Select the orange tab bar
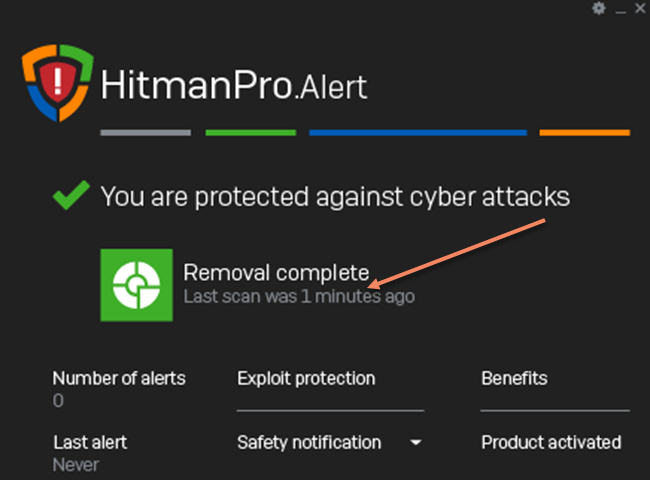 point(585,133)
